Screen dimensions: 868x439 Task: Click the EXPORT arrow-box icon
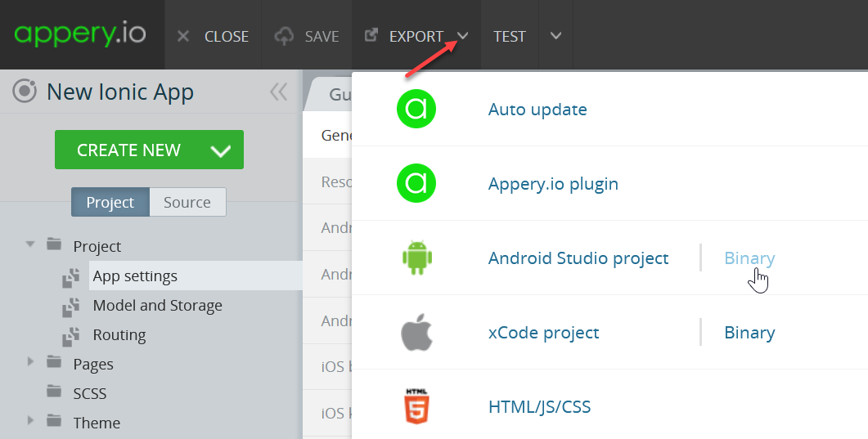coord(371,35)
